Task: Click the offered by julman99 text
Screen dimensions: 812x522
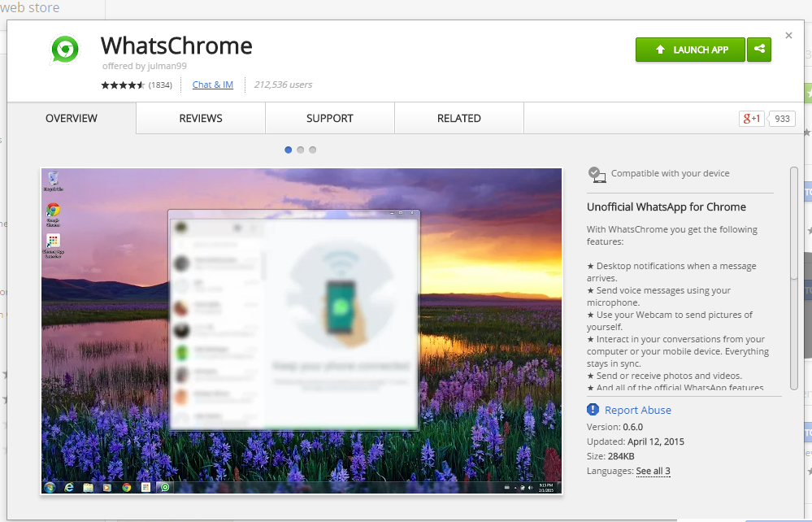Action: tap(145, 66)
